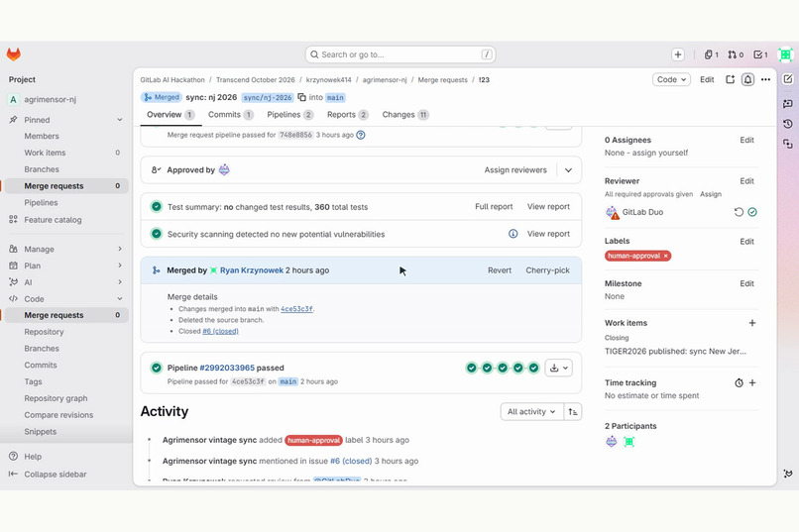This screenshot has height=532, width=799.
Task: Open Repository graph in sidebar
Action: click(57, 398)
